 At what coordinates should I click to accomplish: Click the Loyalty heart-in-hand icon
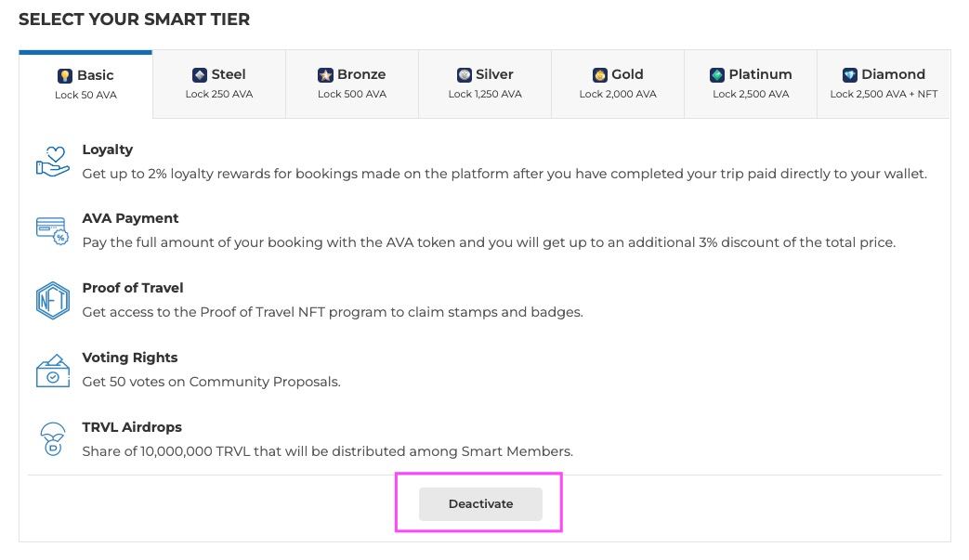coord(52,162)
